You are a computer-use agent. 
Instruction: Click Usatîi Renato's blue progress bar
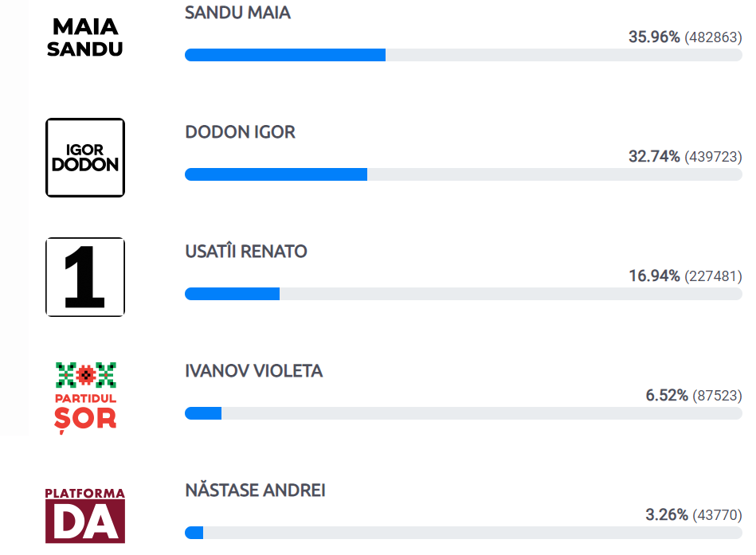click(232, 294)
